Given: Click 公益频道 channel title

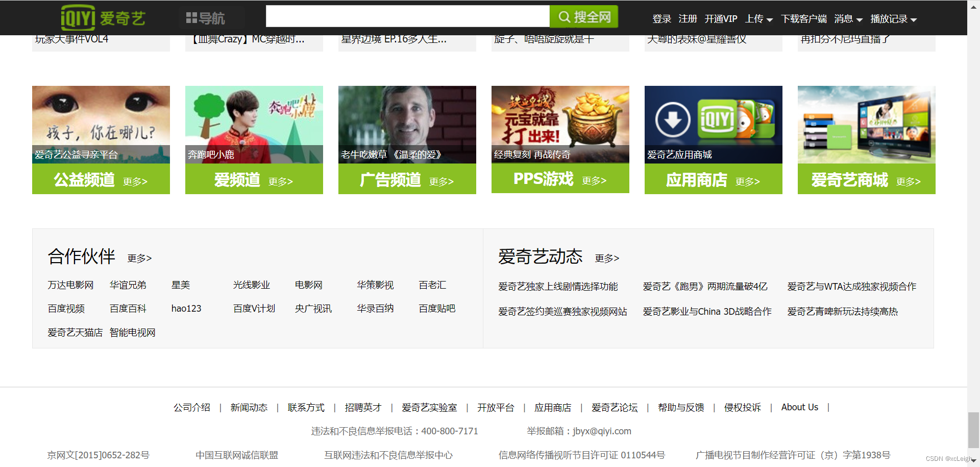Looking at the screenshot, I should tap(84, 180).
